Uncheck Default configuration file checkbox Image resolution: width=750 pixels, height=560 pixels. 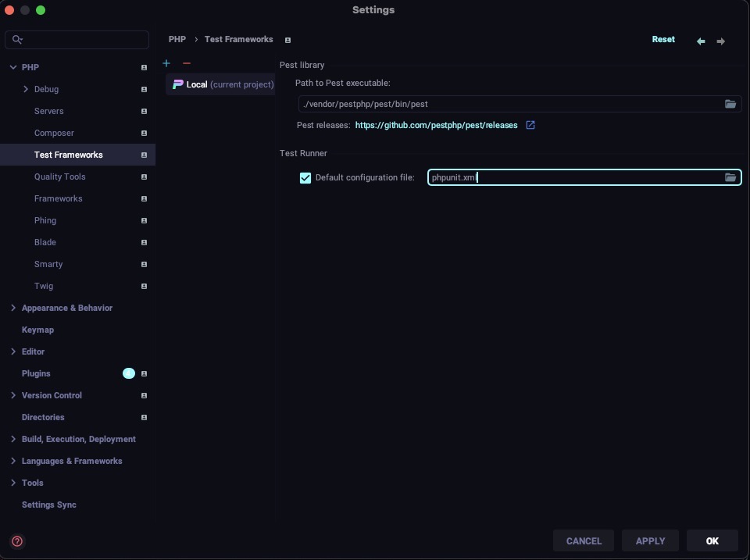[305, 178]
